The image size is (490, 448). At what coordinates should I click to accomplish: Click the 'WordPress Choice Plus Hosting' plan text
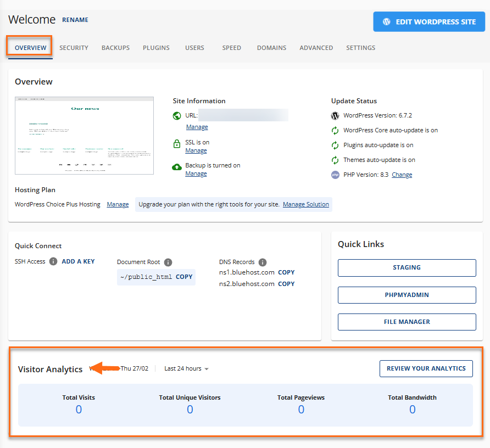pos(58,204)
